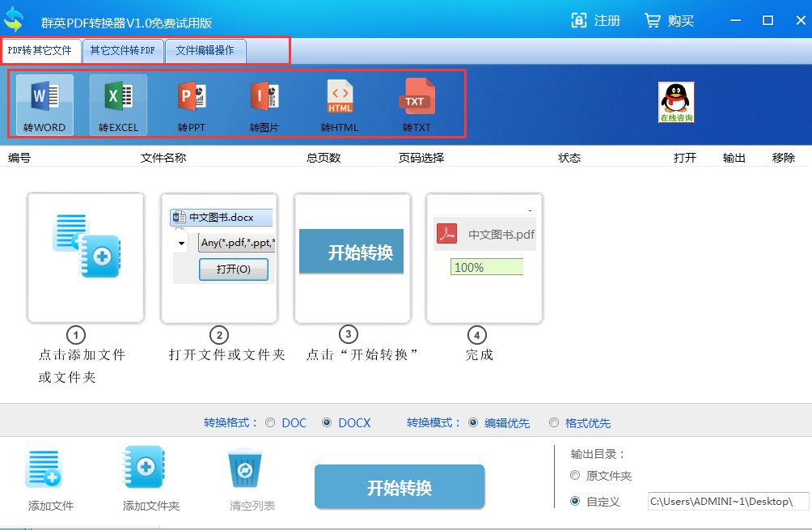Click the 页码选择 column header
The width and height of the screenshot is (812, 530).
pos(421,158)
